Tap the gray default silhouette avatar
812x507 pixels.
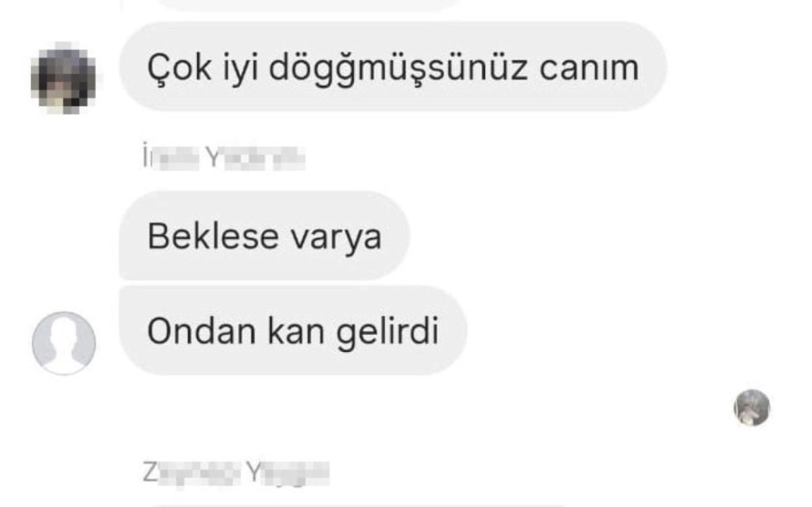pos(64,343)
